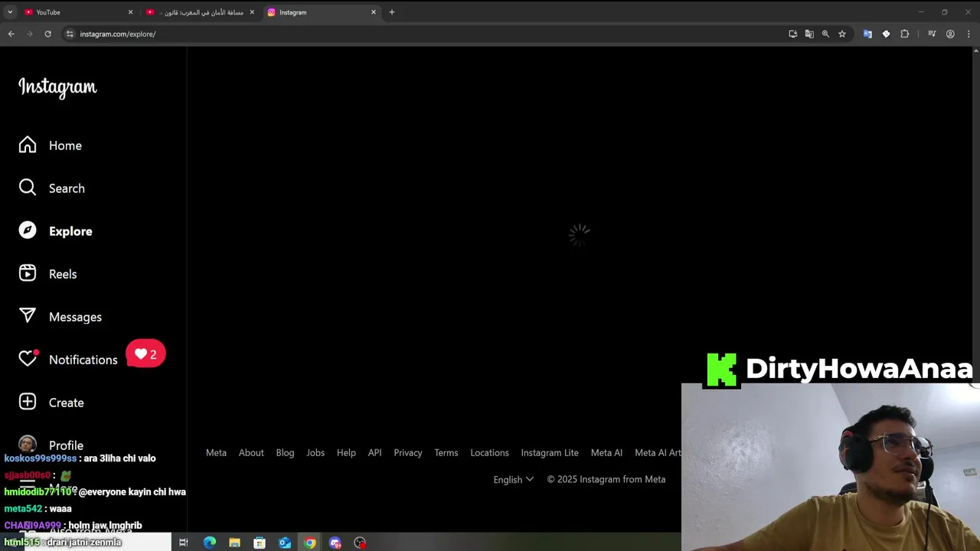Click the install app icon in address bar
Screen dimensions: 980x551
[x=792, y=34]
